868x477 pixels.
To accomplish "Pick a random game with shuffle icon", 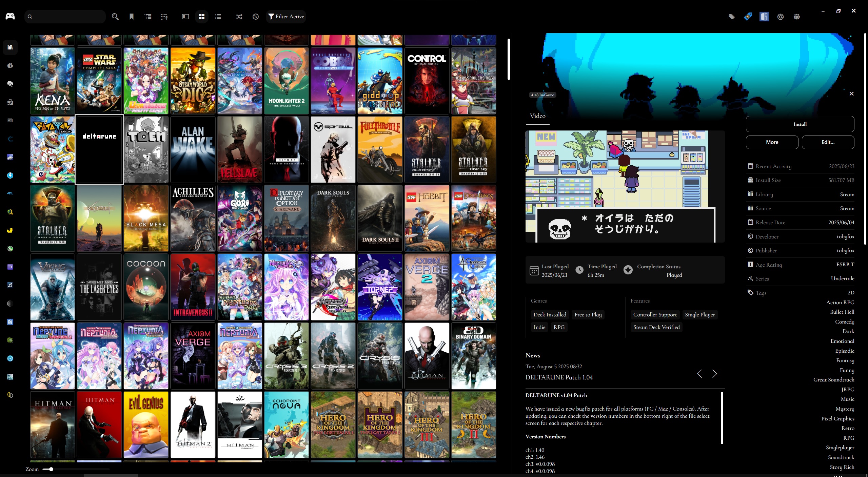I will 239,16.
